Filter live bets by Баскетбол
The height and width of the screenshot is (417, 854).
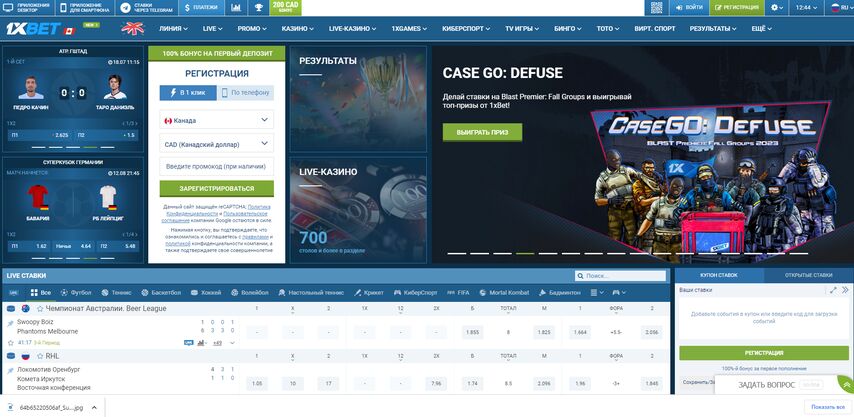162,292
